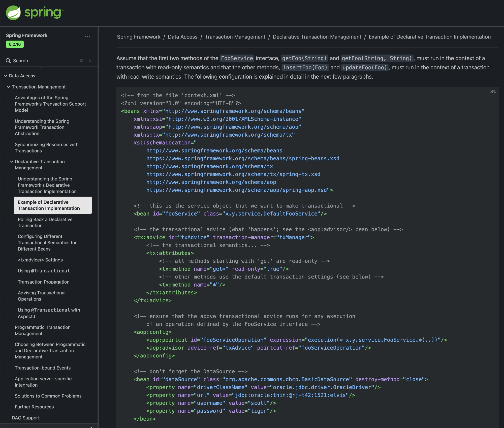
Task: Collapse the Data Access section chevron
Action: coord(6,76)
